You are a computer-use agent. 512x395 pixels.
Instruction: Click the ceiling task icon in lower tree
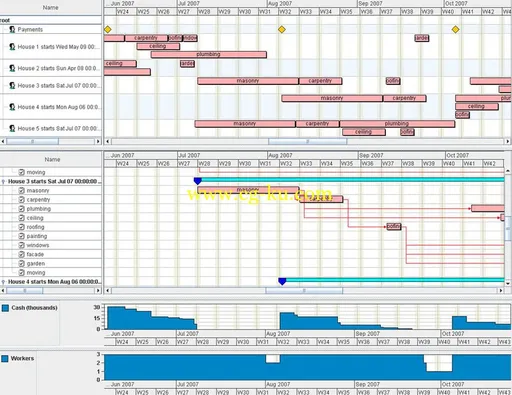pyautogui.click(x=22, y=218)
